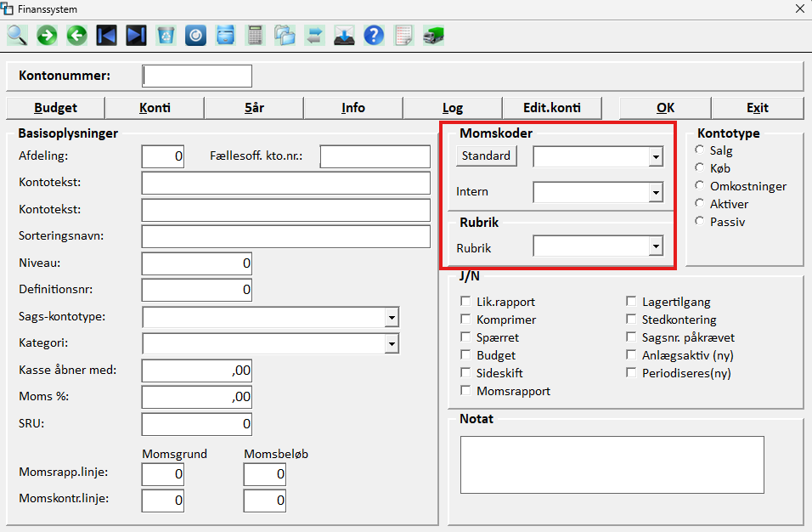Click the Afdeling input field
812x532 pixels.
(162, 156)
